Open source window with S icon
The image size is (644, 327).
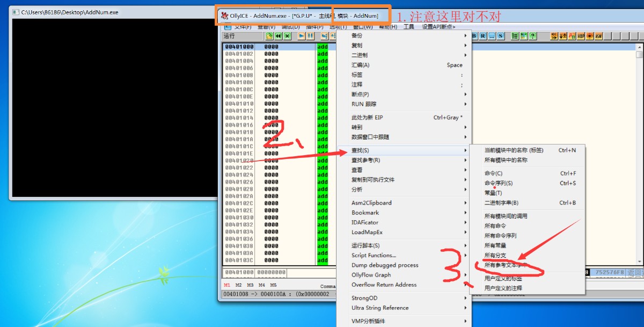tap(500, 36)
